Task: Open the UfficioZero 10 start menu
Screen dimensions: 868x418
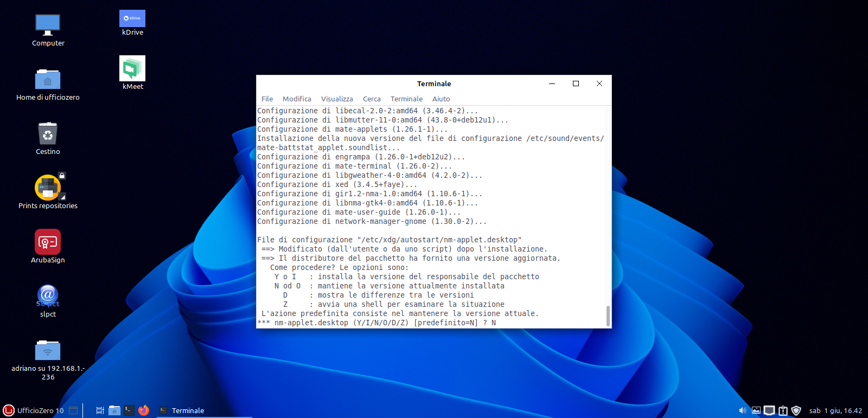Action: pyautogui.click(x=34, y=410)
